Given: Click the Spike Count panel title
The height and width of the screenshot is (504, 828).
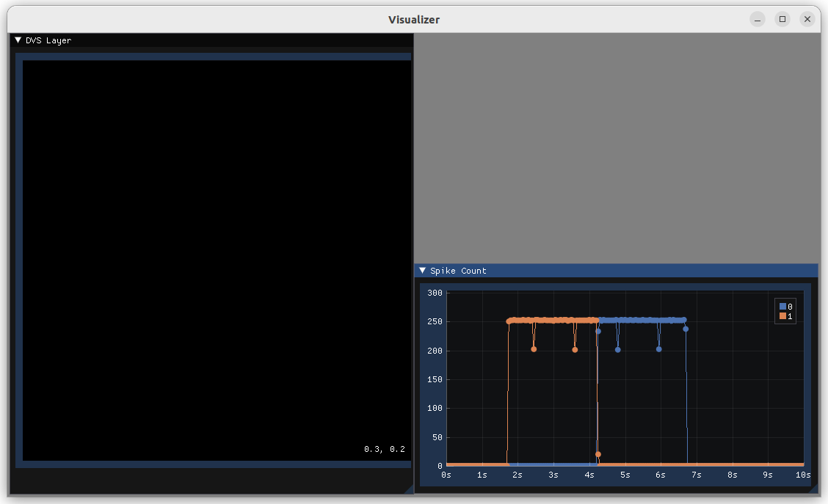Looking at the screenshot, I should [x=458, y=271].
